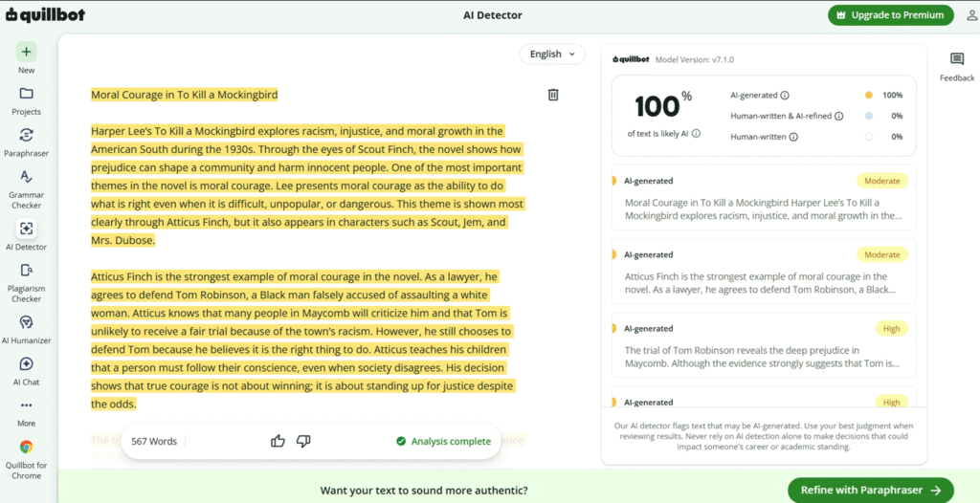Click the paragraph starting 'Atticus Finch is the strongest'
980x503 pixels.
click(305, 339)
